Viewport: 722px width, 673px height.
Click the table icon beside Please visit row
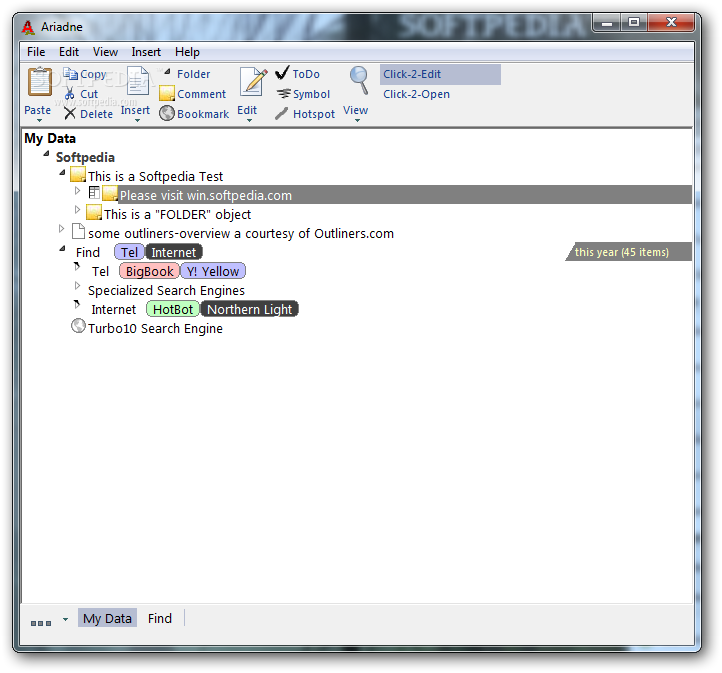[x=94, y=192]
